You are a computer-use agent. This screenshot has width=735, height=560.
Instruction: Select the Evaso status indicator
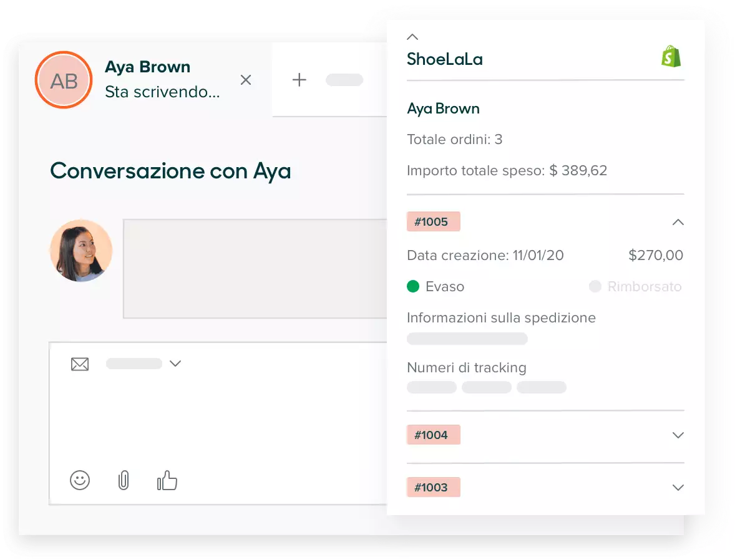coord(413,287)
